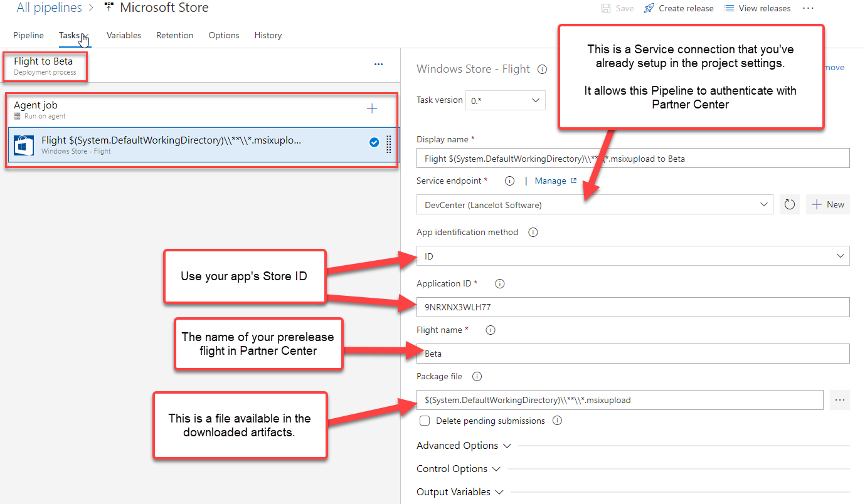The image size is (865, 504).
Task: Open the Task version dropdown
Action: 506,100
